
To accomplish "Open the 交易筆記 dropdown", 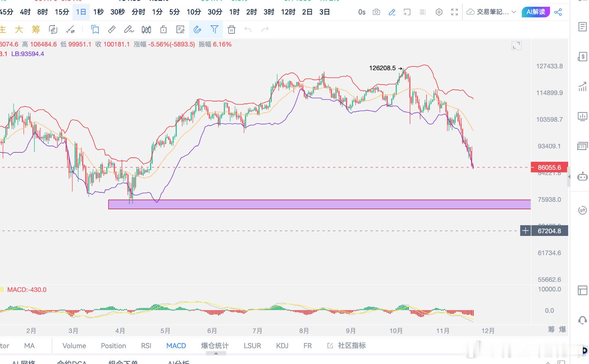I will [x=491, y=12].
